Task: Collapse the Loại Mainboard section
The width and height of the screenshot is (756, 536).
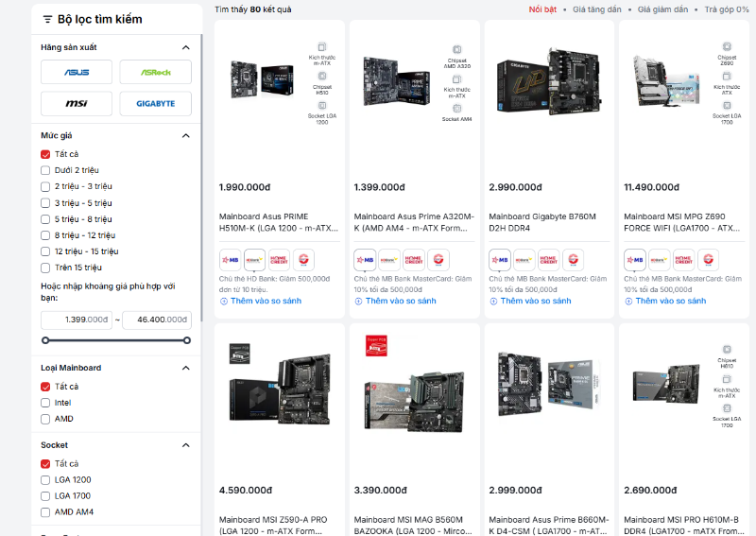Action: click(185, 368)
